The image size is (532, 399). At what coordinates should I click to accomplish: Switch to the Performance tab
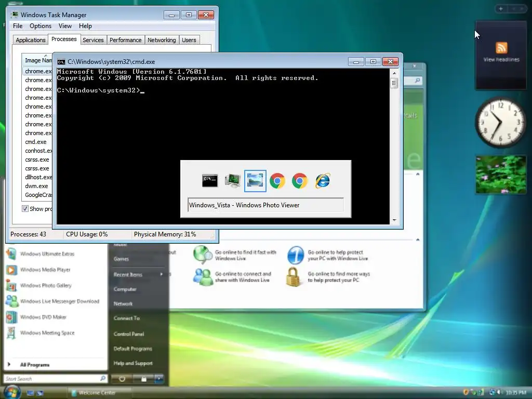126,40
